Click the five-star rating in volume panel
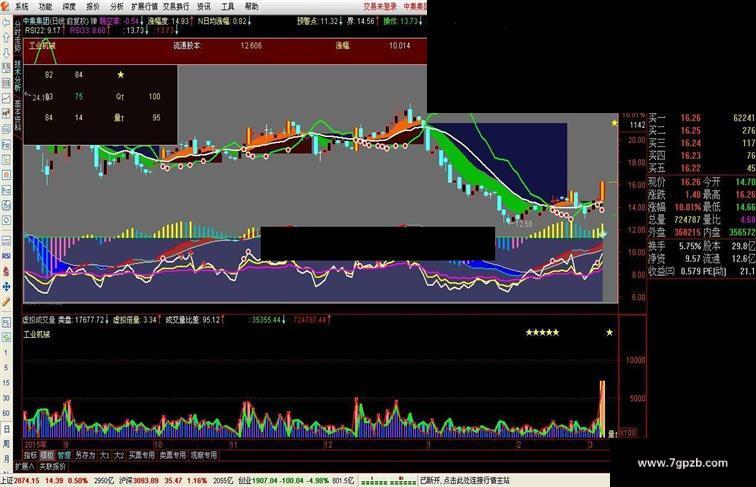The height and width of the screenshot is (487, 756). (542, 332)
